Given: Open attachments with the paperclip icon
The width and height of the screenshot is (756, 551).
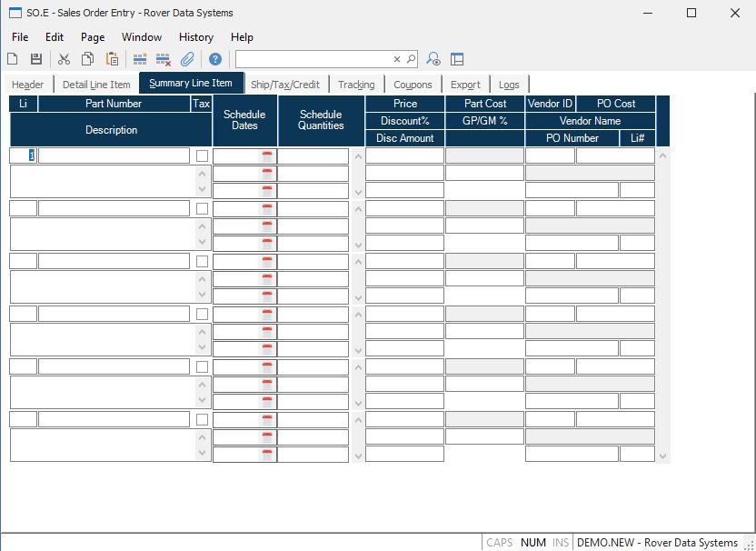Looking at the screenshot, I should tap(187, 59).
